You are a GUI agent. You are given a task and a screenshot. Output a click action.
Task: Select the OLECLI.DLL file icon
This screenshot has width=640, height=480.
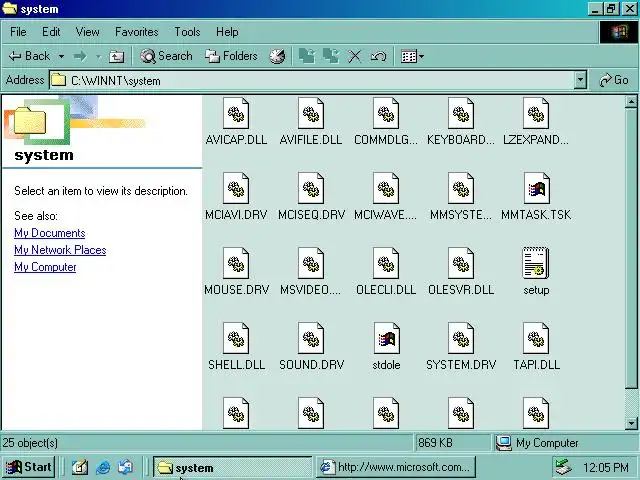(x=386, y=263)
